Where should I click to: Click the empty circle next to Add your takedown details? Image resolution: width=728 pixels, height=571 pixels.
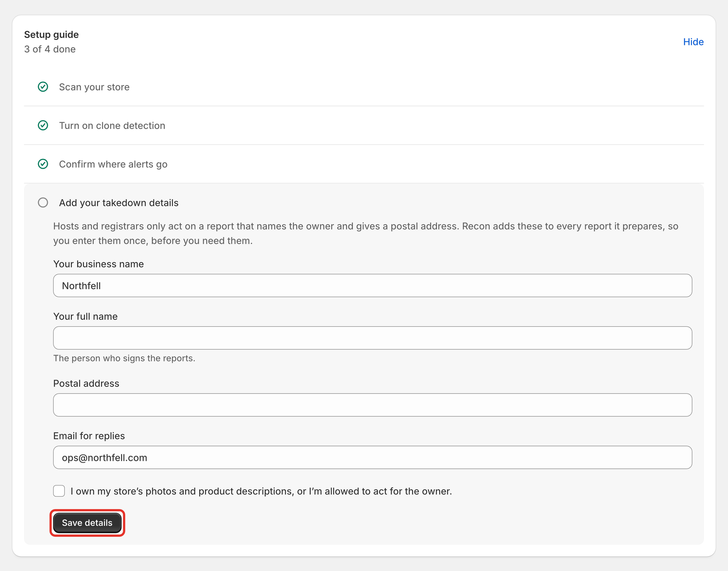43,203
